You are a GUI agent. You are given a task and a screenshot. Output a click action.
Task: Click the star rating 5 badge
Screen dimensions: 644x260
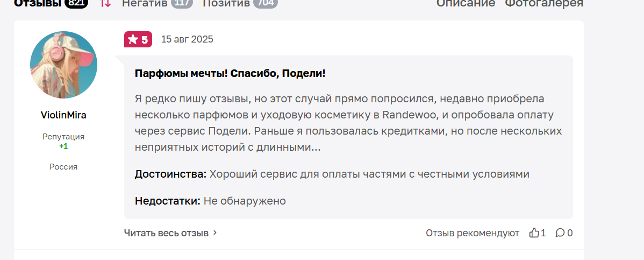(x=138, y=39)
